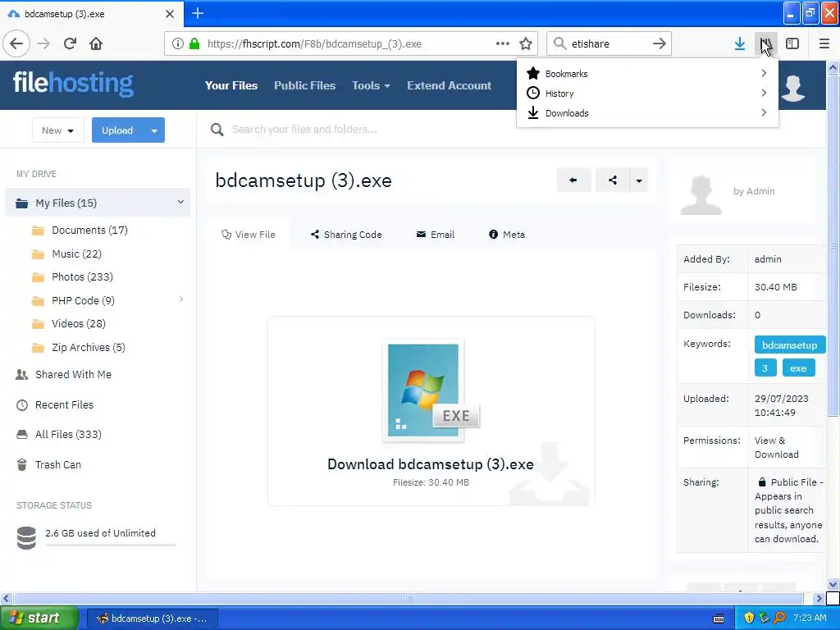Reload the page with refresh icon
Screen dimensions: 840x630
click(x=70, y=43)
